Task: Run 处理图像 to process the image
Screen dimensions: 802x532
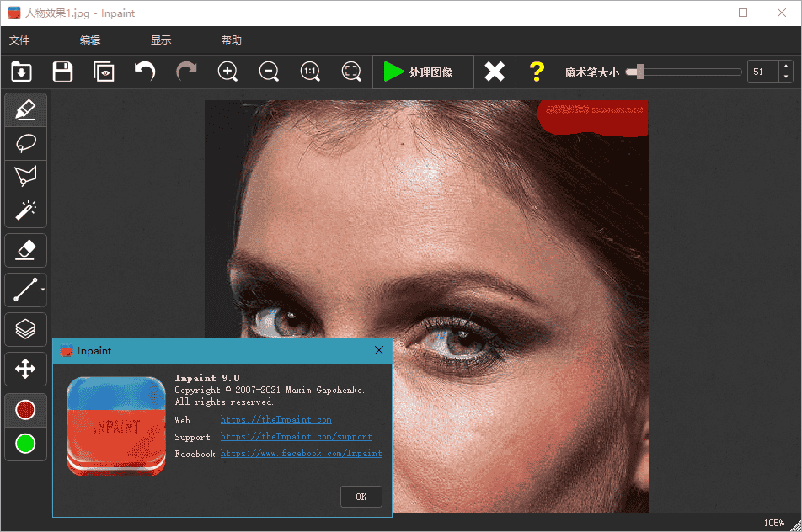Action: coord(421,72)
